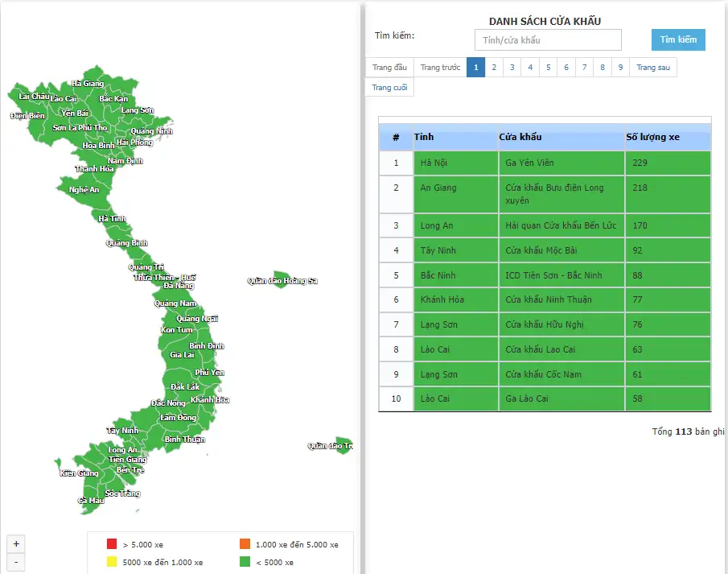Open page 8 of the list
The width and height of the screenshot is (728, 574).
point(603,68)
